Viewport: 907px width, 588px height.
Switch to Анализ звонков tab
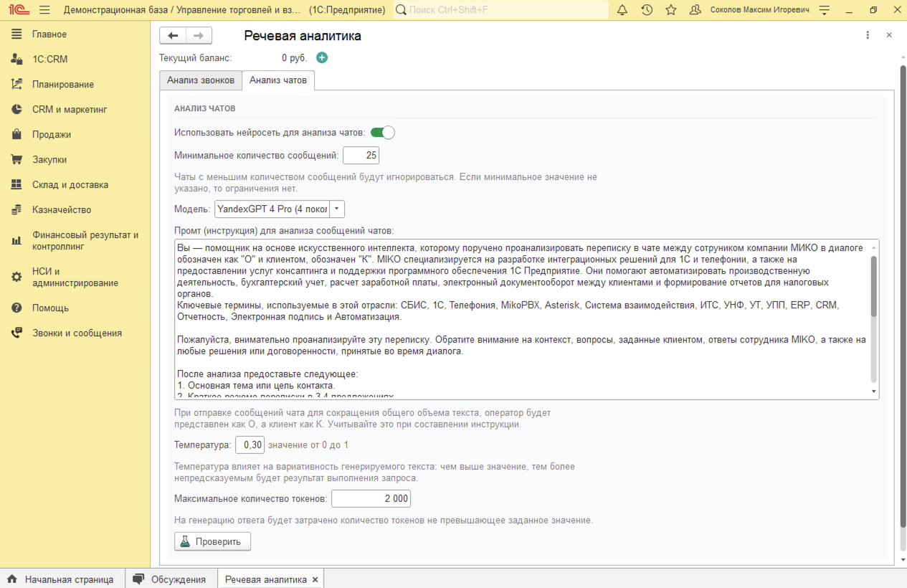point(201,80)
